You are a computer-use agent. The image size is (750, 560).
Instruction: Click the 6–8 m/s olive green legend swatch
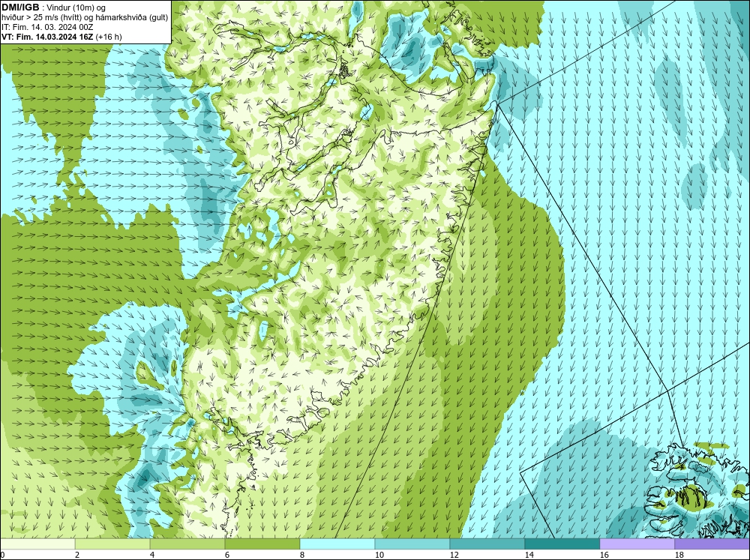click(x=262, y=544)
